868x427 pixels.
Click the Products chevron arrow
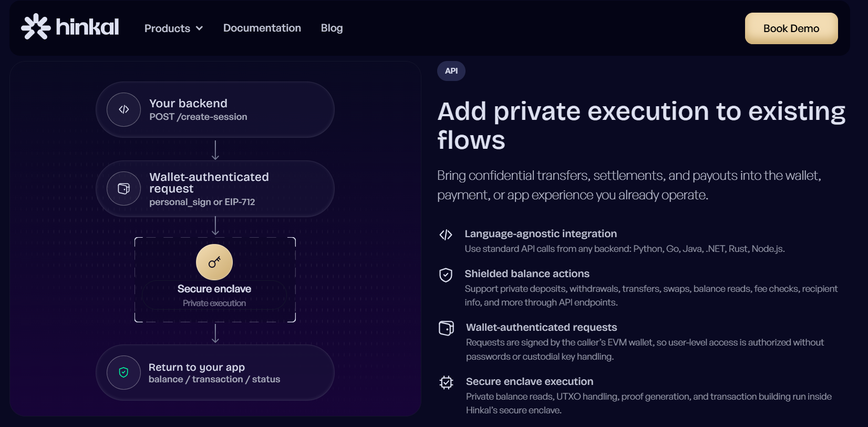tap(199, 28)
